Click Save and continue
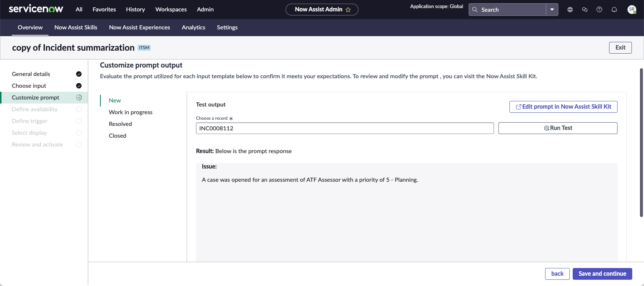This screenshot has height=286, width=644. (x=602, y=274)
